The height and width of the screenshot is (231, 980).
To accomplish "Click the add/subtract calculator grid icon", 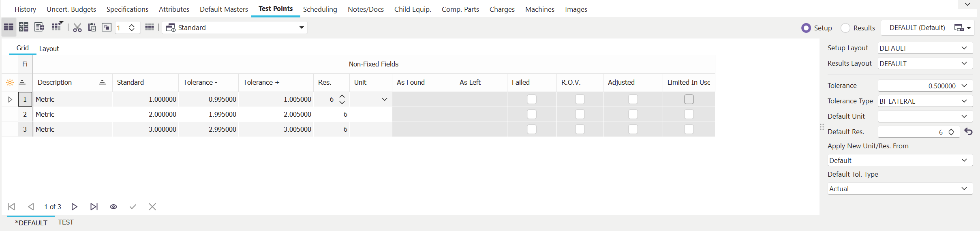I will tap(24, 28).
